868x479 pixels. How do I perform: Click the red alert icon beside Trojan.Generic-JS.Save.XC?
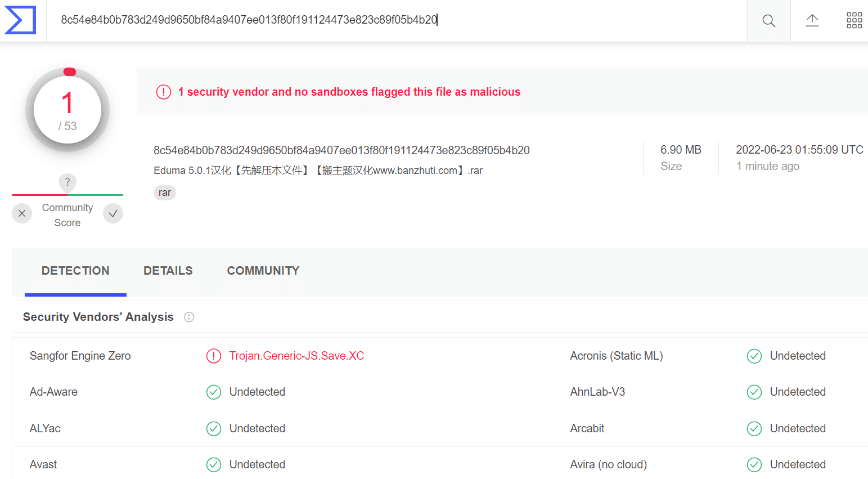pos(214,356)
